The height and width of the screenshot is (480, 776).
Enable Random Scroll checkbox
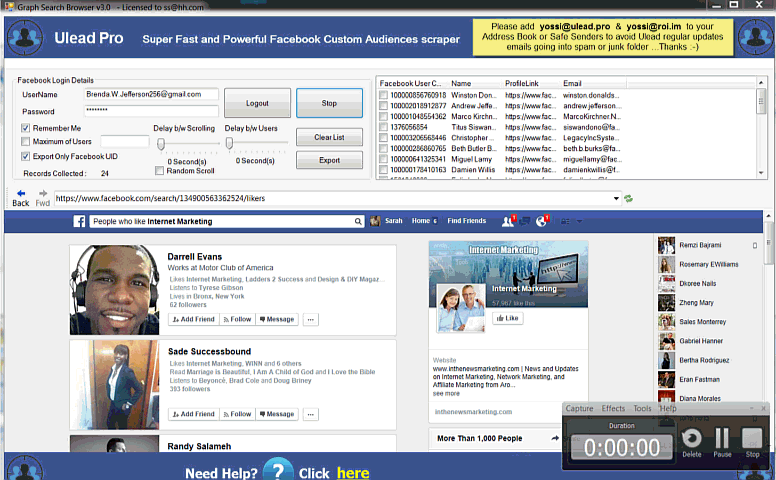point(159,171)
